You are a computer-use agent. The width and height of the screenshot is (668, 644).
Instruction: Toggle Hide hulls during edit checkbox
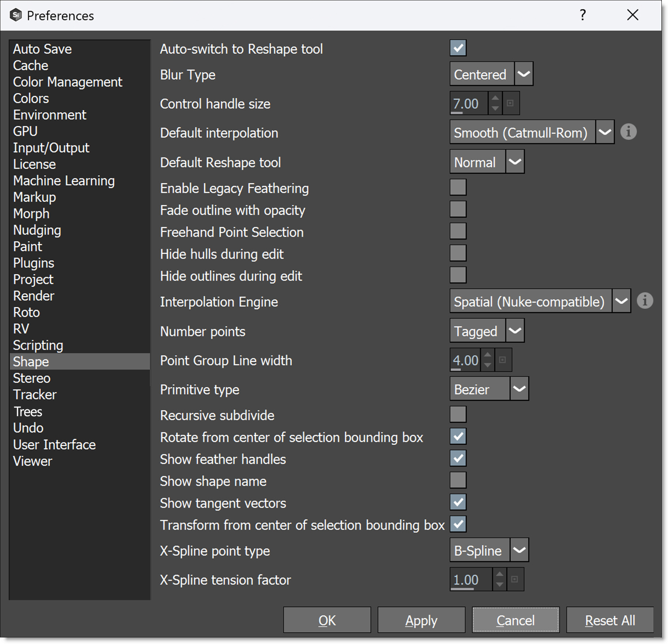pos(458,253)
